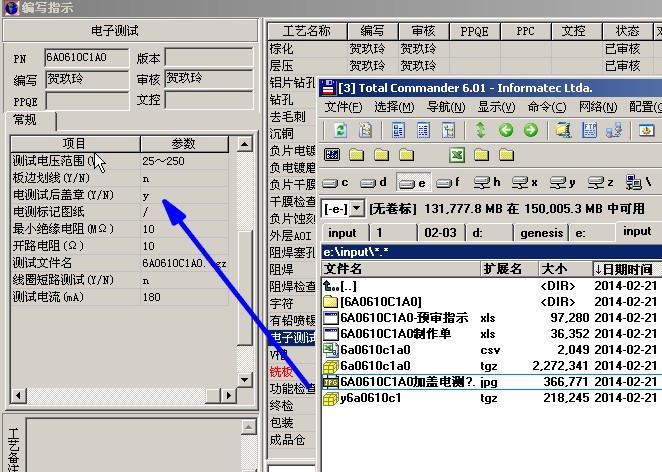This screenshot has height=472, width=662.
Task: Select the 6a0610c1a0 csv file
Action: (492, 350)
